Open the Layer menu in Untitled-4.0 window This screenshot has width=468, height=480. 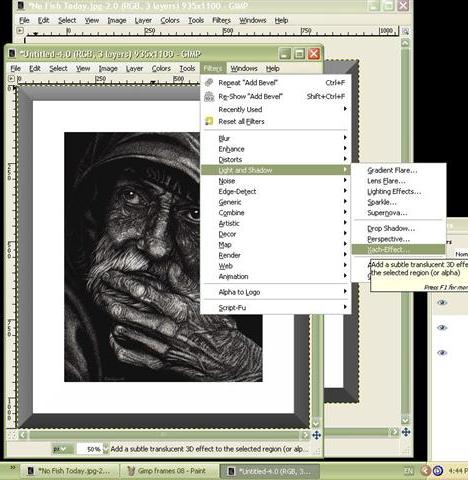tap(134, 68)
